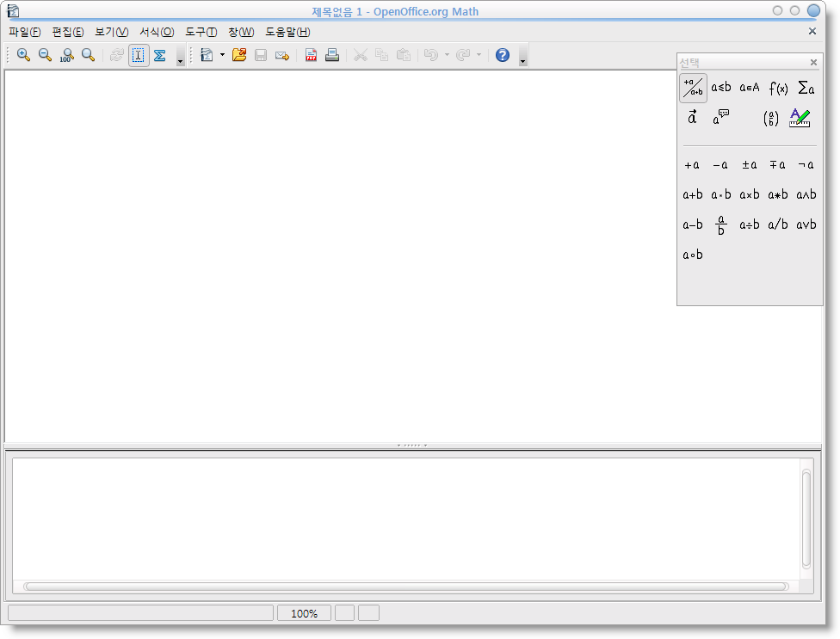The image size is (840, 639).
Task: Click the Undo arrow icon
Action: click(431, 55)
